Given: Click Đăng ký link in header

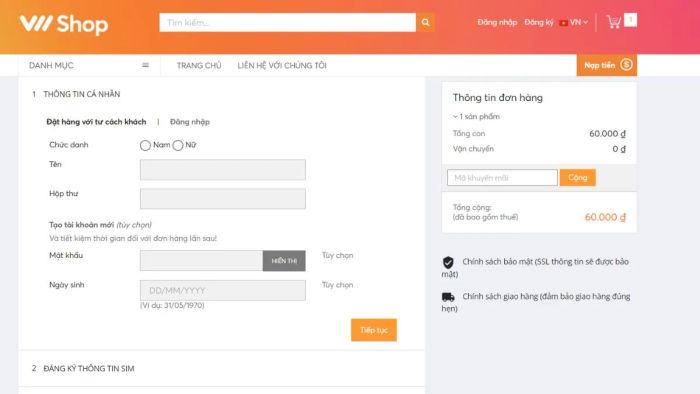Looking at the screenshot, I should [x=539, y=22].
